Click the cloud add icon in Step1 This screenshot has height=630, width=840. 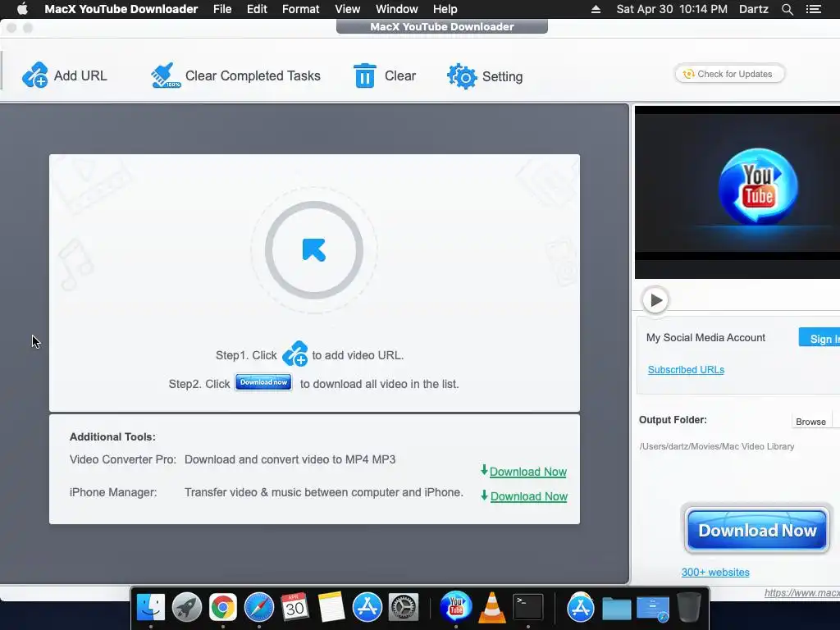(x=294, y=354)
